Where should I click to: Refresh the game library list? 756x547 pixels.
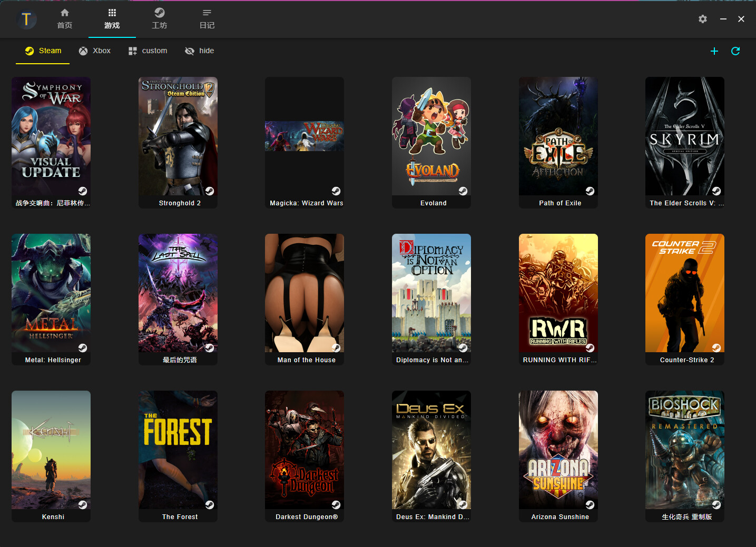(x=735, y=51)
